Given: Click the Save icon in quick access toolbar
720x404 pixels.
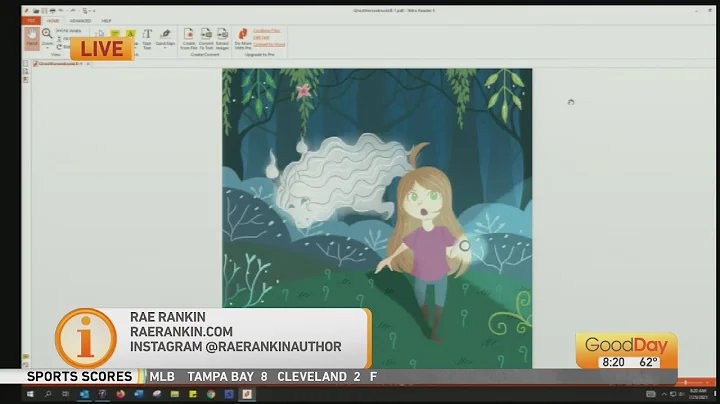Looking at the screenshot, I should pos(44,11).
